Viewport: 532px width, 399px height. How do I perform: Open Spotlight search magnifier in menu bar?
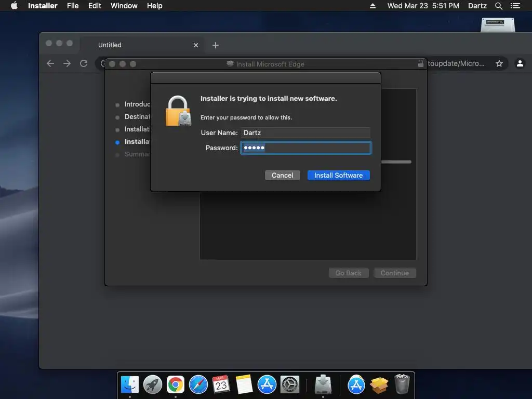pyautogui.click(x=498, y=6)
